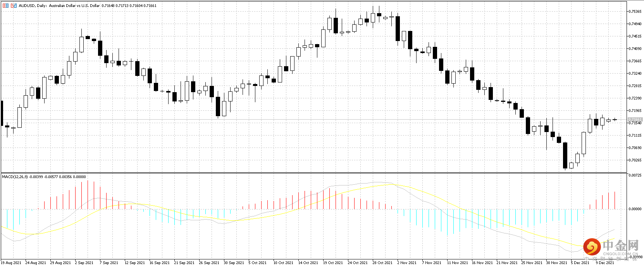Click the 21 Nov 2021 date label

pyautogui.click(x=507, y=263)
